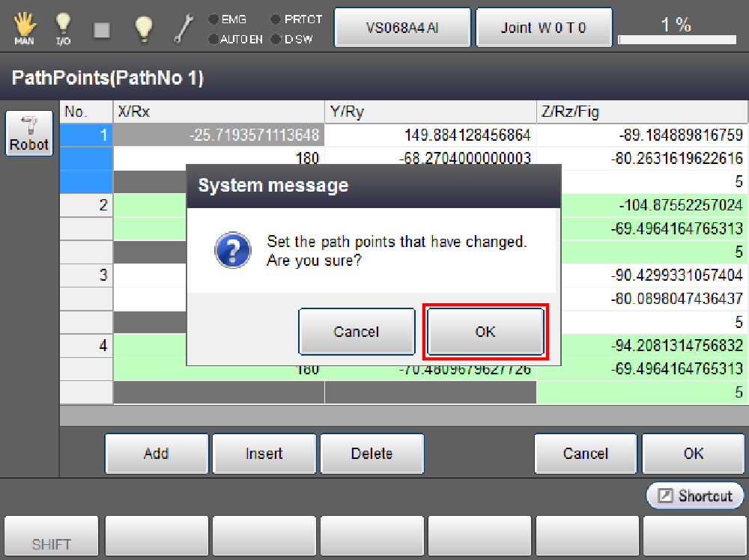Image resolution: width=749 pixels, height=560 pixels.
Task: Click the EMG status indicator
Action: [228, 19]
